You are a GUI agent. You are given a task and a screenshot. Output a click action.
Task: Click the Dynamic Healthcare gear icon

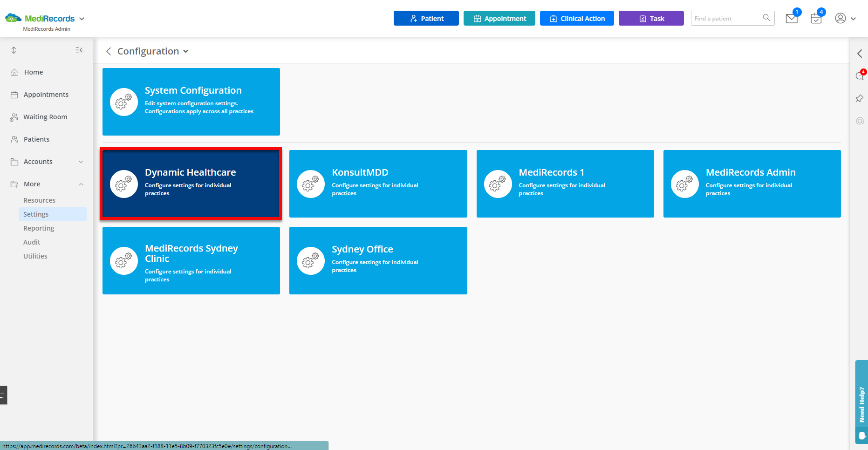[124, 184]
